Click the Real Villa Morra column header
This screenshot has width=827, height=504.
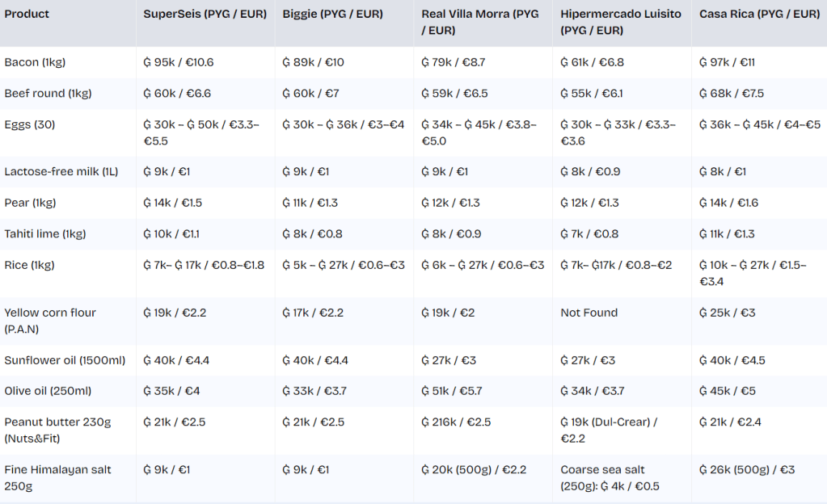click(480, 22)
